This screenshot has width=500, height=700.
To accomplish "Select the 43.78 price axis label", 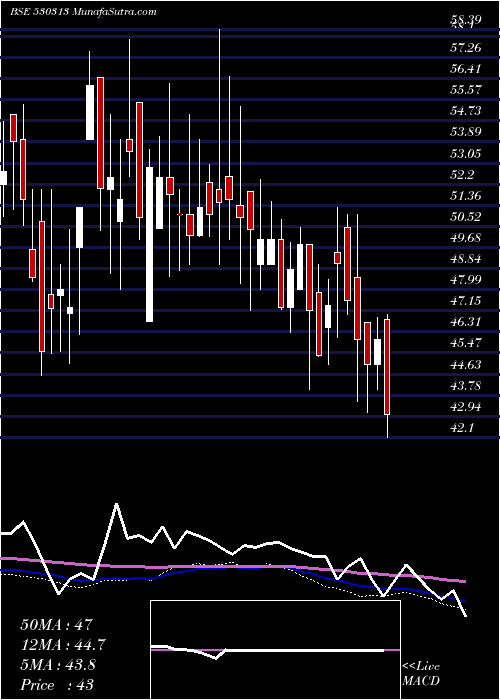I will tap(466, 385).
